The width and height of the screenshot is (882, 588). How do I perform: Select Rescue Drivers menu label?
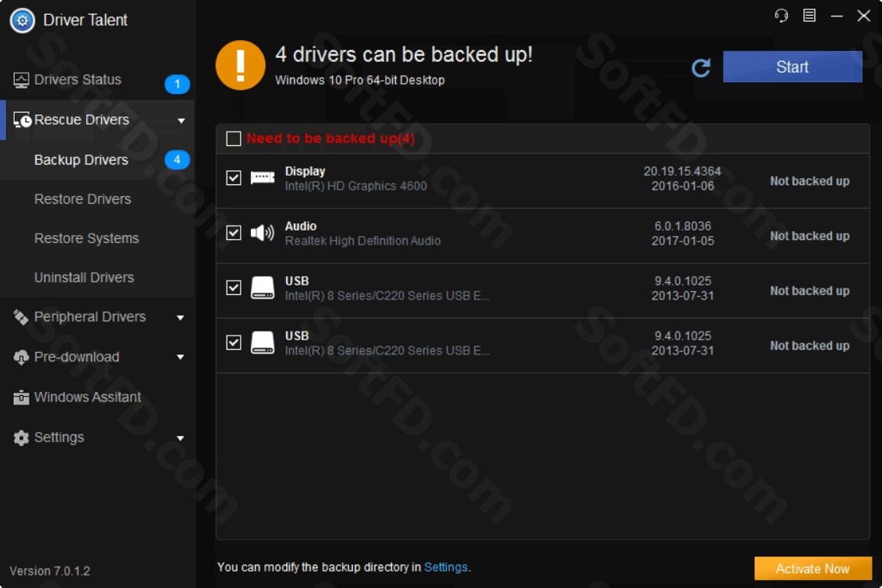[x=82, y=120]
